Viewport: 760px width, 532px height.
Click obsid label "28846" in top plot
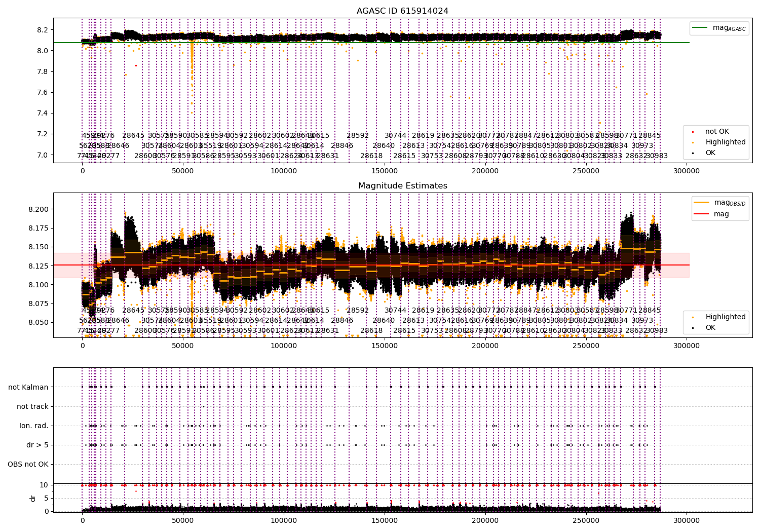tap(342, 146)
